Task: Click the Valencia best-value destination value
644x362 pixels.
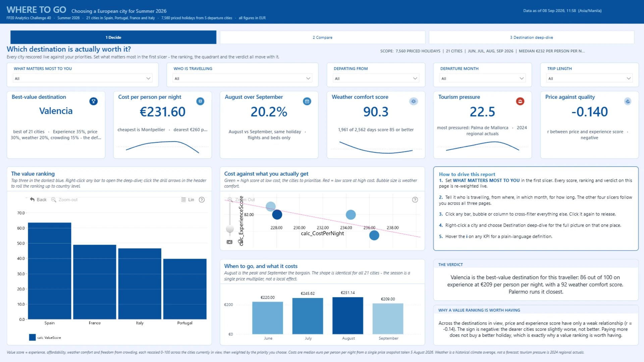Action: click(56, 111)
